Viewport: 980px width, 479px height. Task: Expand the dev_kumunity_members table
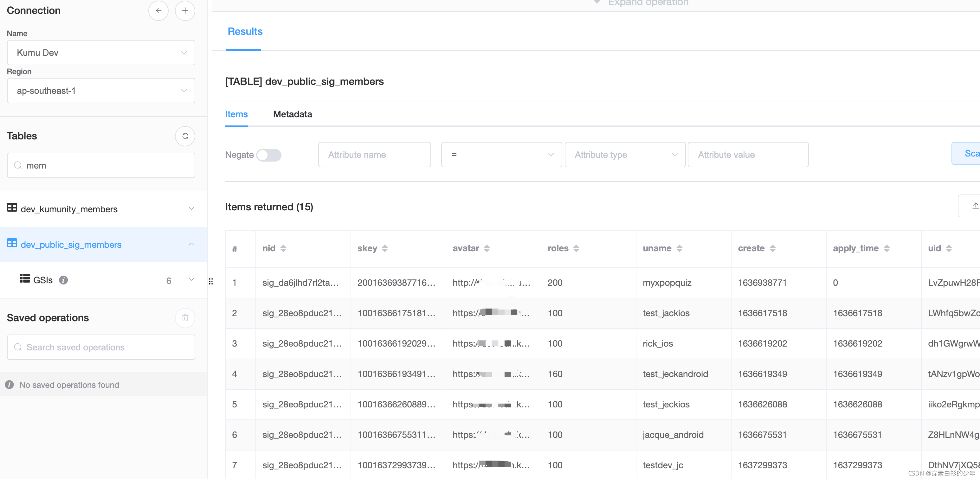[191, 209]
